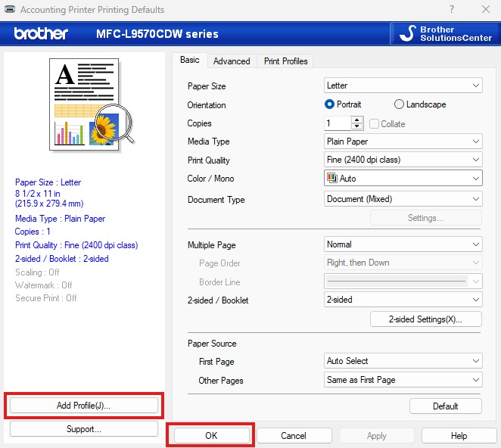Click the 'Orientation' label
Screen dimensions: 501x448
[207, 105]
